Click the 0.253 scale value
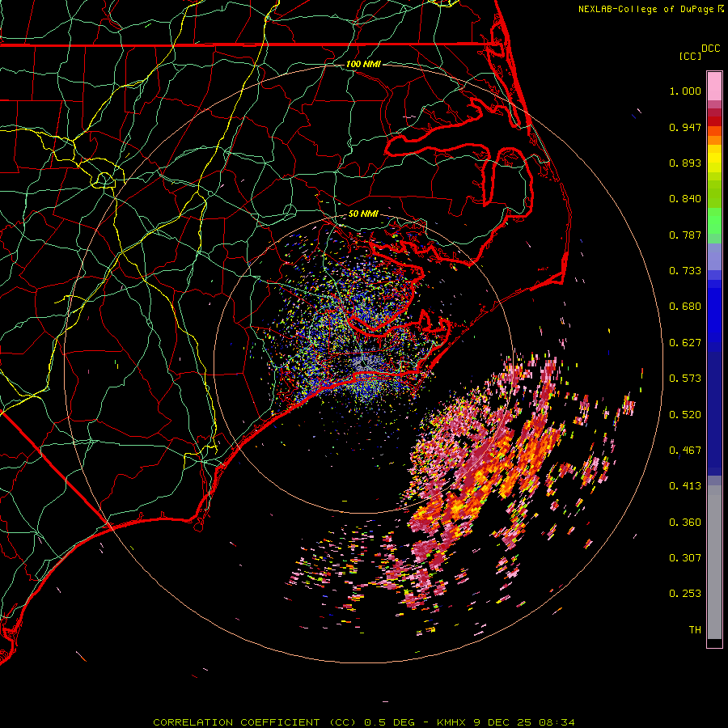Viewport: 728px width, 728px height. [x=685, y=594]
